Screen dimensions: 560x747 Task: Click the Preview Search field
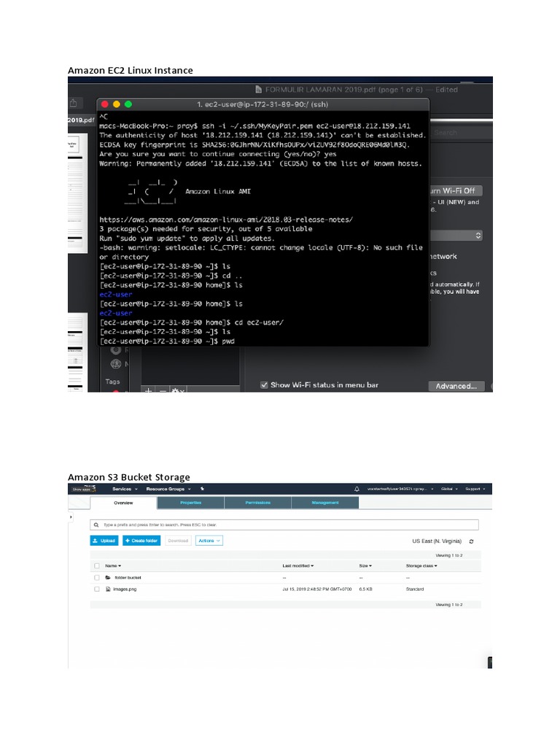[x=462, y=133]
